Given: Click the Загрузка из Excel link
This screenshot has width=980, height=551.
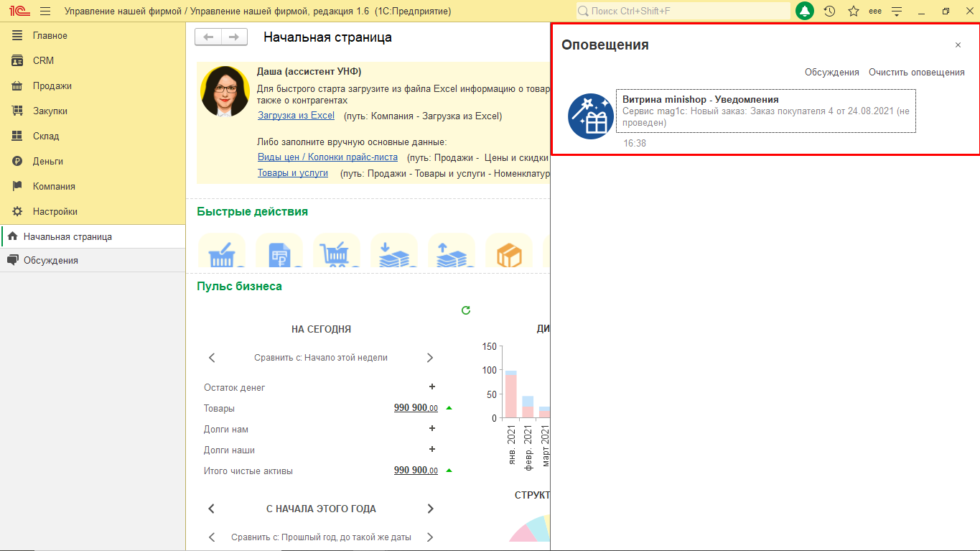Looking at the screenshot, I should tap(296, 116).
